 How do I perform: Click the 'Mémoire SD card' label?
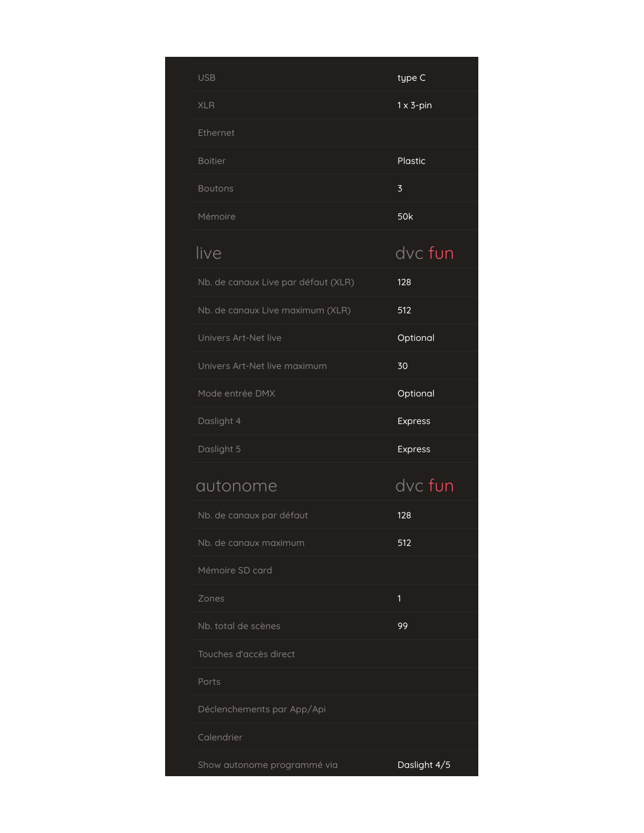point(235,571)
